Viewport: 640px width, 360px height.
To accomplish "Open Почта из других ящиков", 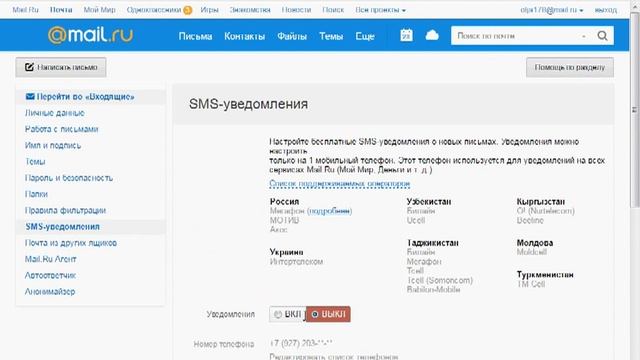I will pyautogui.click(x=71, y=243).
